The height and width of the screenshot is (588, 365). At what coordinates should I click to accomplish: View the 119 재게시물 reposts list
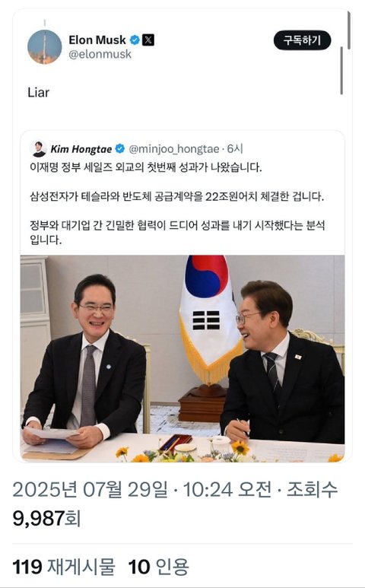(x=64, y=567)
